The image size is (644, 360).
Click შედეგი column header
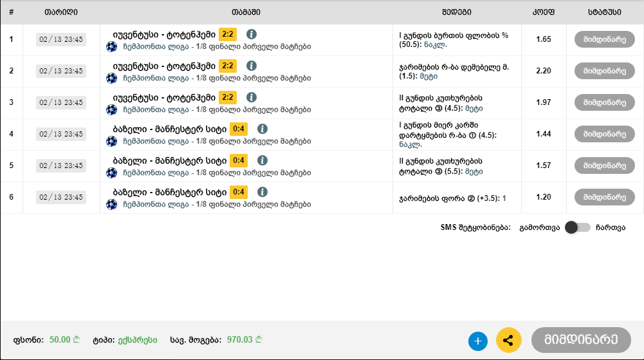coord(457,12)
